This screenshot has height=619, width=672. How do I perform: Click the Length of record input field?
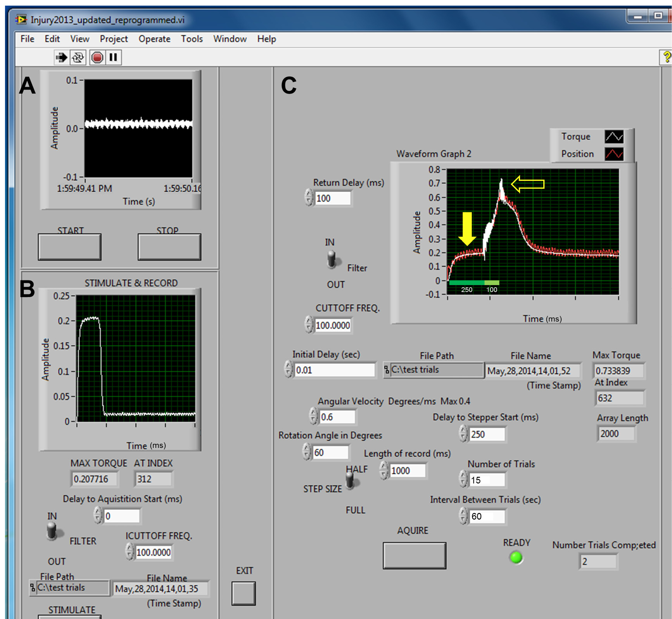(x=407, y=470)
